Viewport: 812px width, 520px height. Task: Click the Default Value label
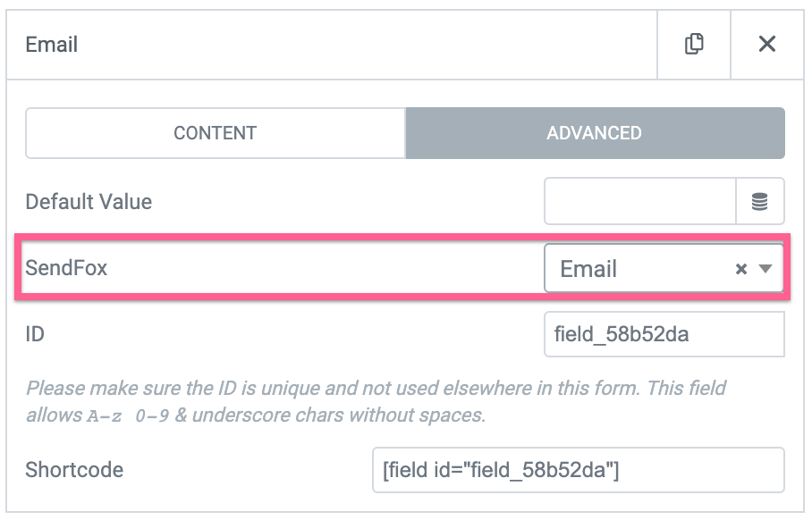click(89, 201)
